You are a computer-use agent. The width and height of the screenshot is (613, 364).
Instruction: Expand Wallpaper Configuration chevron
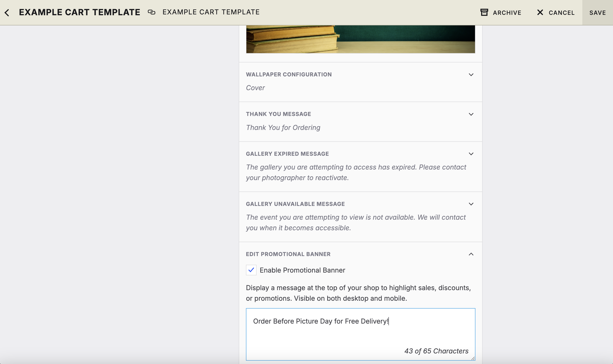[471, 74]
